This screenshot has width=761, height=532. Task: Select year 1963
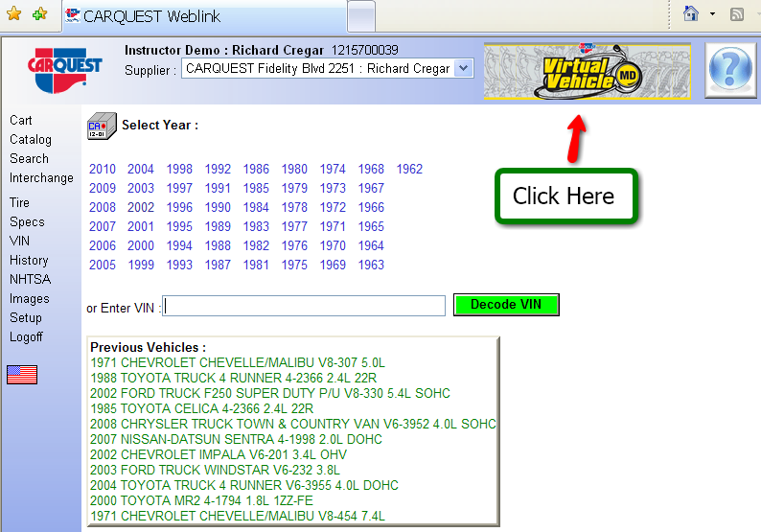point(371,265)
